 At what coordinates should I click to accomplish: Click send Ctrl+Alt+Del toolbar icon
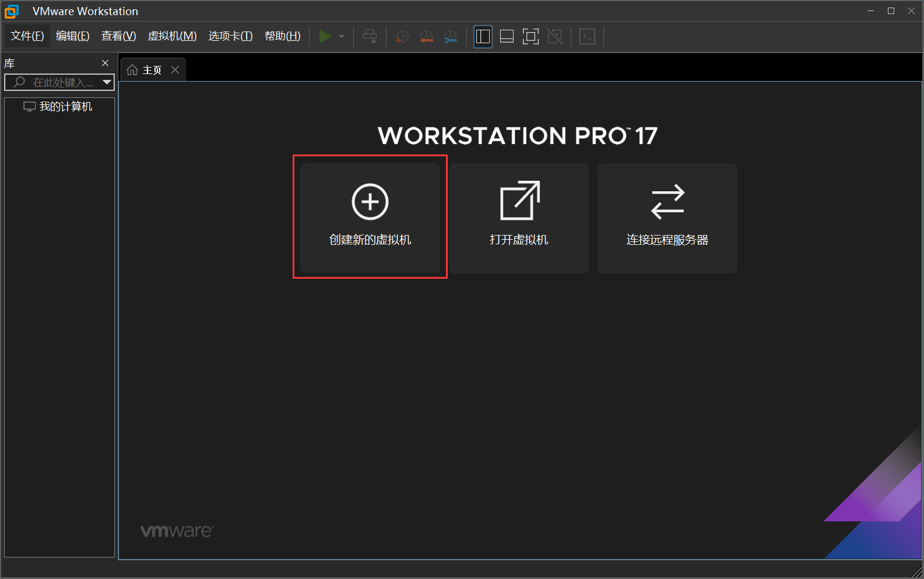tap(370, 37)
